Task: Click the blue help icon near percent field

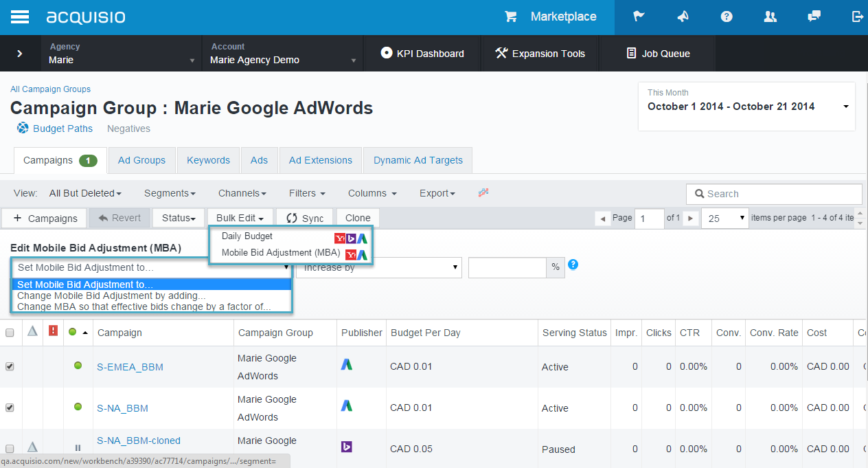Action: click(573, 265)
